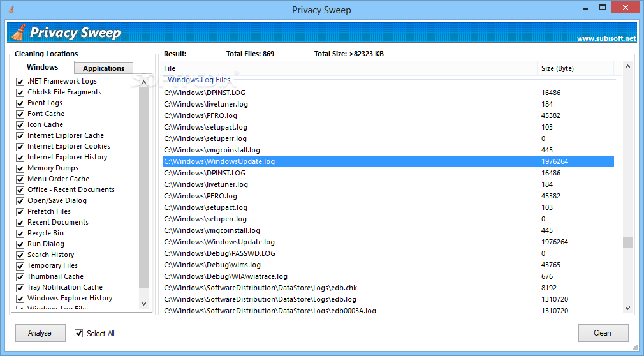
Task: Toggle the Run Dialog checkbox
Action: (20, 244)
